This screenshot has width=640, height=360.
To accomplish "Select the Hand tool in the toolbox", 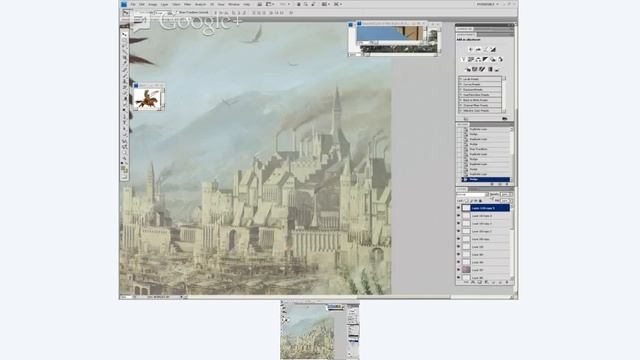I will pyautogui.click(x=124, y=153).
